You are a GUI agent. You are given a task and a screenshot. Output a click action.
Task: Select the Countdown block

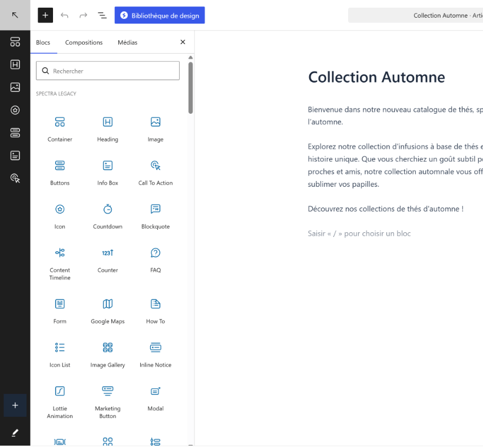108,216
